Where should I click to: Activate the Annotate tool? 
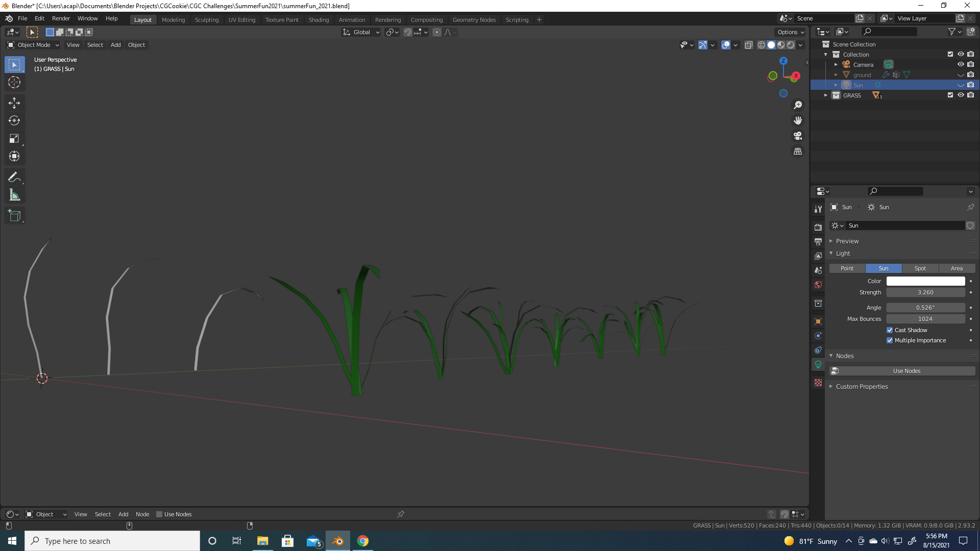[x=14, y=177]
